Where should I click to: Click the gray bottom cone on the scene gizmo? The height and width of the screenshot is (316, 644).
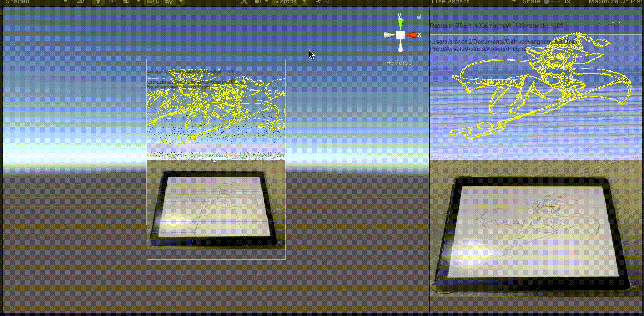[x=400, y=47]
